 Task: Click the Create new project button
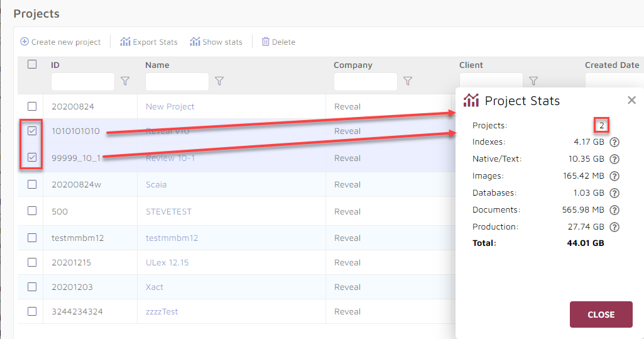pyautogui.click(x=60, y=42)
